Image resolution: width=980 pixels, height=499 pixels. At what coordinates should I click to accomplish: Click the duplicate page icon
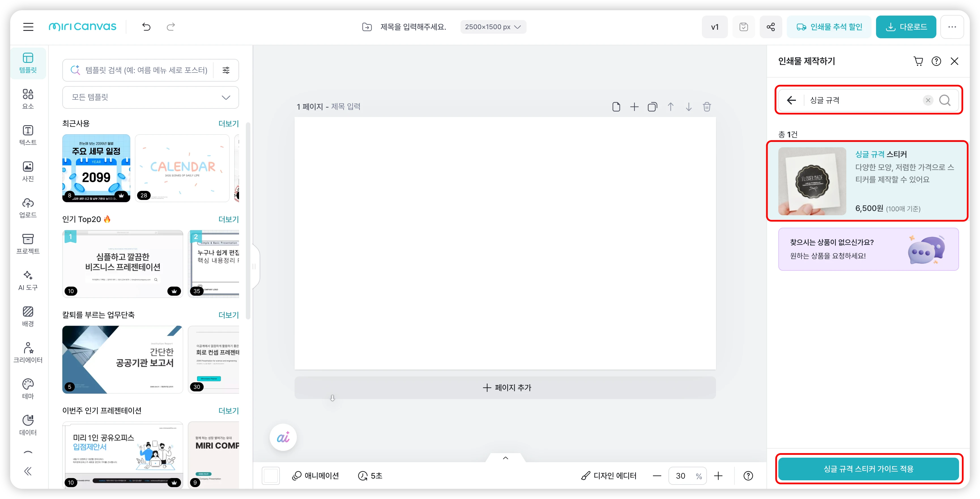tap(652, 107)
